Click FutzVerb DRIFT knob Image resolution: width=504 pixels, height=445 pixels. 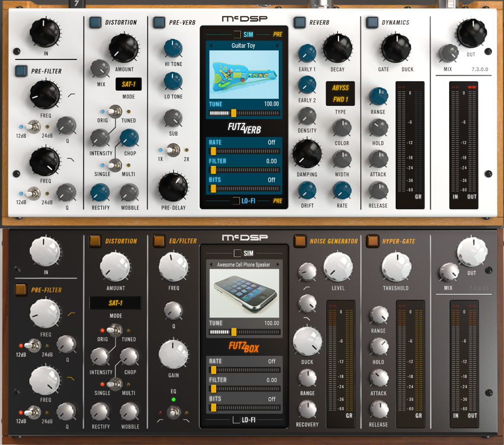point(307,190)
